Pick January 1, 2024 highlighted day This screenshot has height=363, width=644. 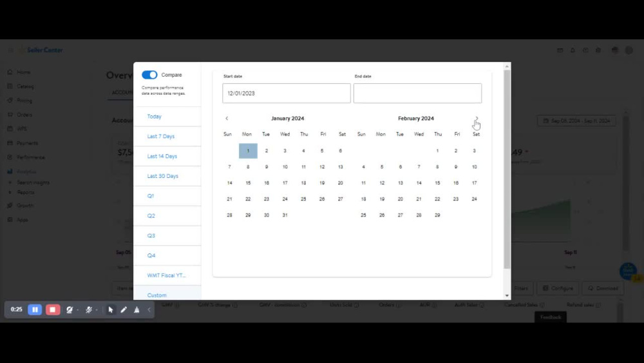[248, 151]
